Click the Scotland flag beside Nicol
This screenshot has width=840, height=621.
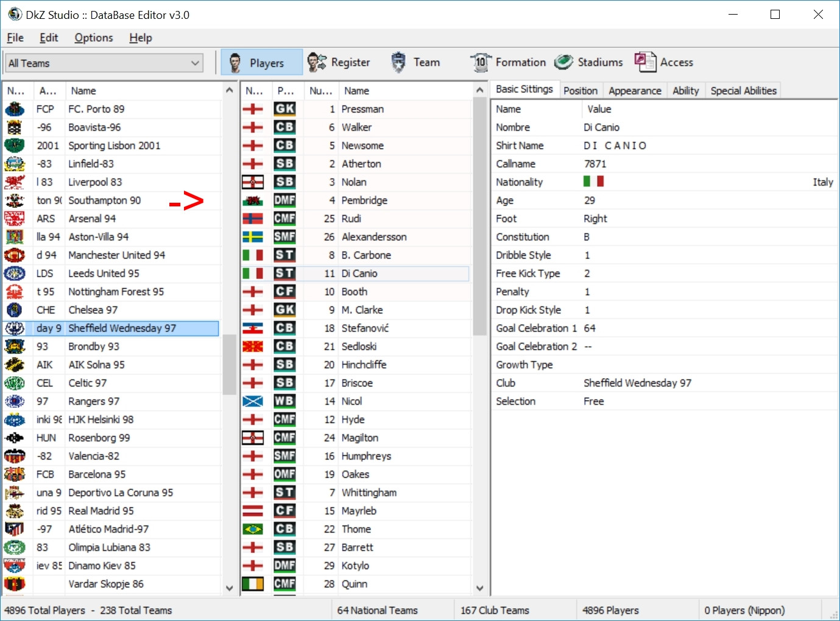point(253,401)
